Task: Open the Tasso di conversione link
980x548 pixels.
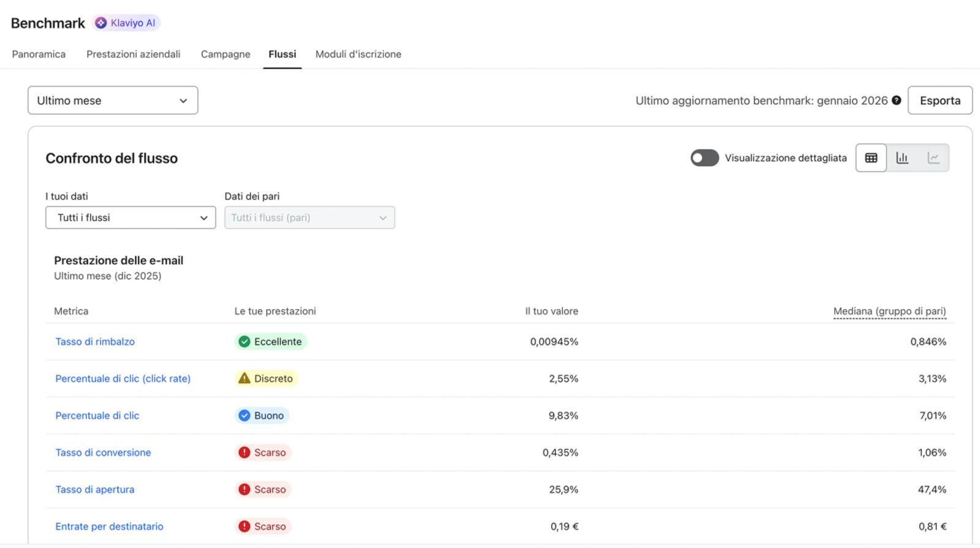Action: (x=103, y=452)
